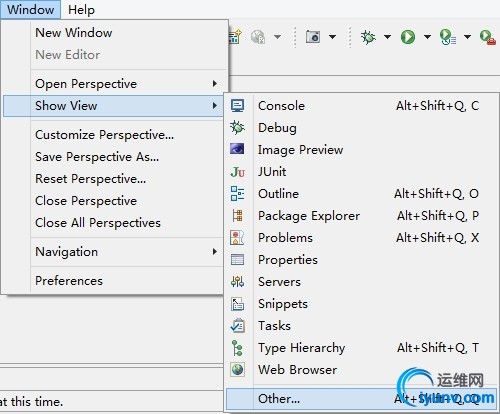Click the Image Preview eye icon
Viewport: 500px width, 414px height.
pos(237,149)
